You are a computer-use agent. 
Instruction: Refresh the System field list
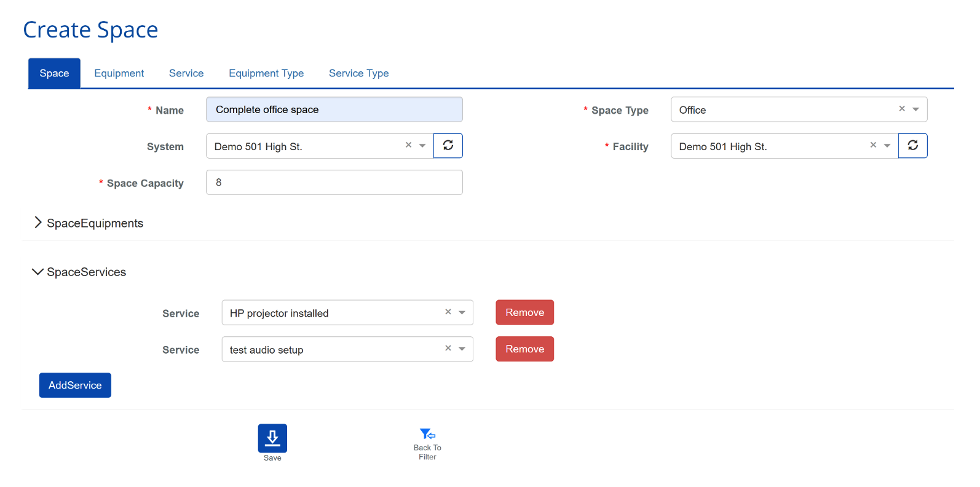point(448,146)
